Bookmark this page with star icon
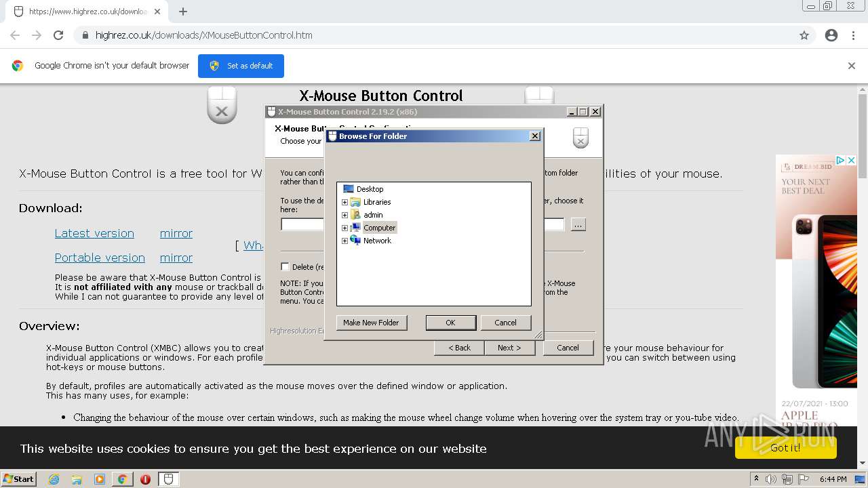Viewport: 868px width, 488px height. [804, 35]
